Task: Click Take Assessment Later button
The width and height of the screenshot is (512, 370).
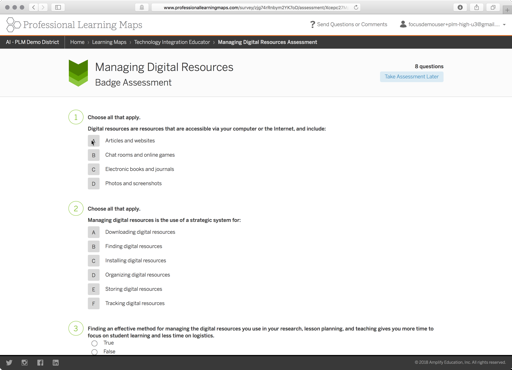Action: [412, 77]
